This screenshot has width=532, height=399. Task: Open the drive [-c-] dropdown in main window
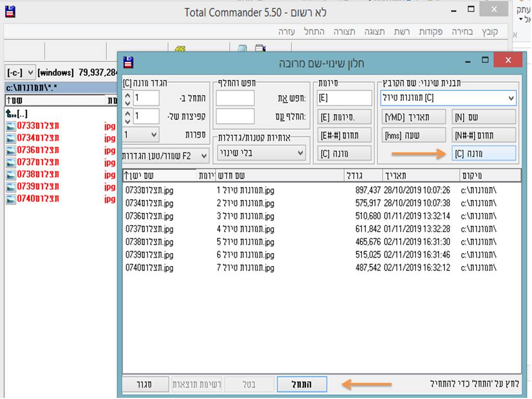(30, 72)
